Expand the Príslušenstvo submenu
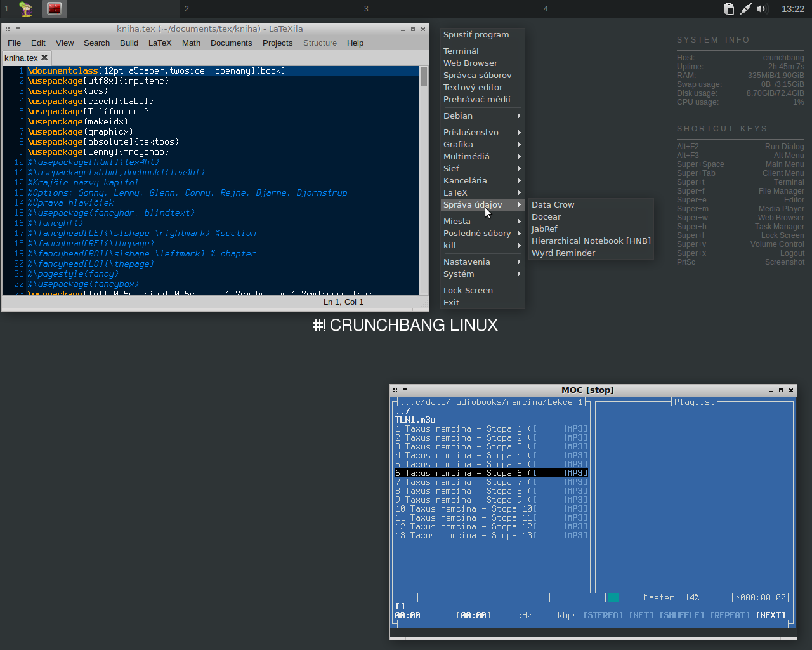The image size is (812, 650). pyautogui.click(x=482, y=133)
